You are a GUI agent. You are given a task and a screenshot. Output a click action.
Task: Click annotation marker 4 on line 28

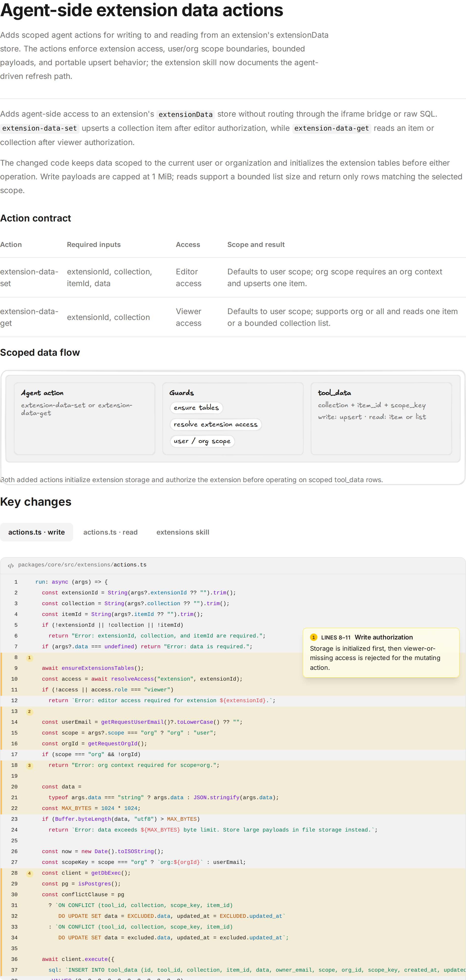(x=29, y=873)
